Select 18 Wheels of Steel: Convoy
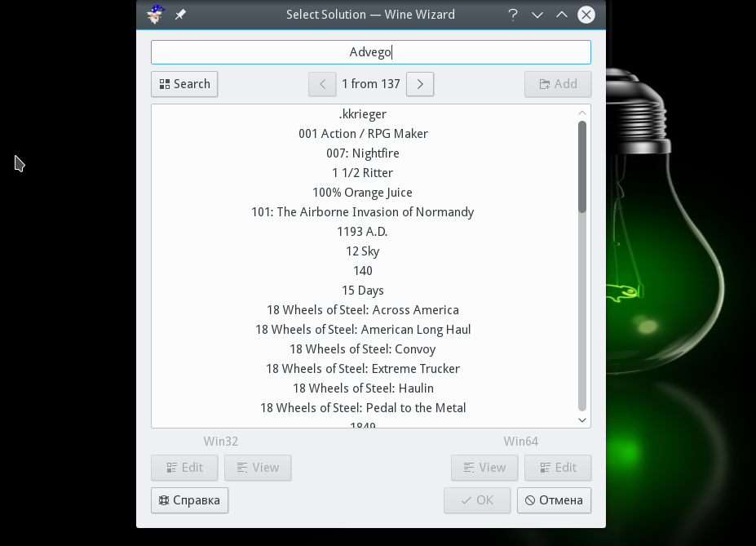The width and height of the screenshot is (756, 546). click(x=363, y=349)
